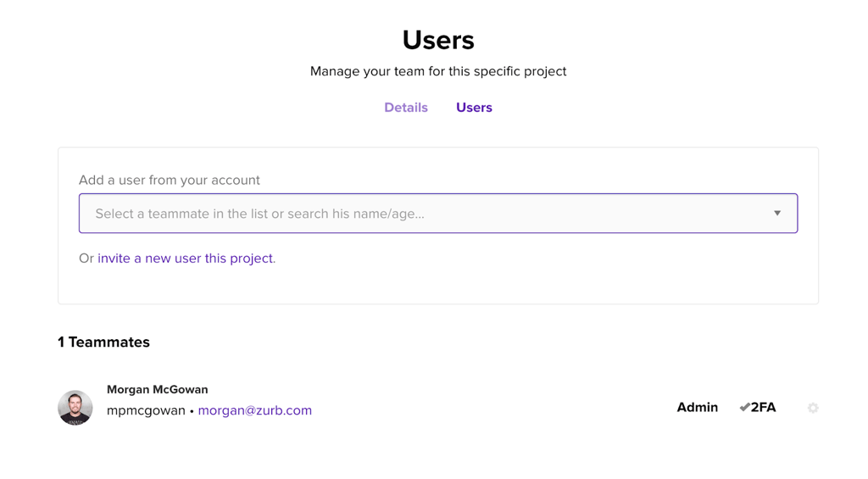Follow the invite a new user link
The height and width of the screenshot is (479, 868).
pos(186,259)
